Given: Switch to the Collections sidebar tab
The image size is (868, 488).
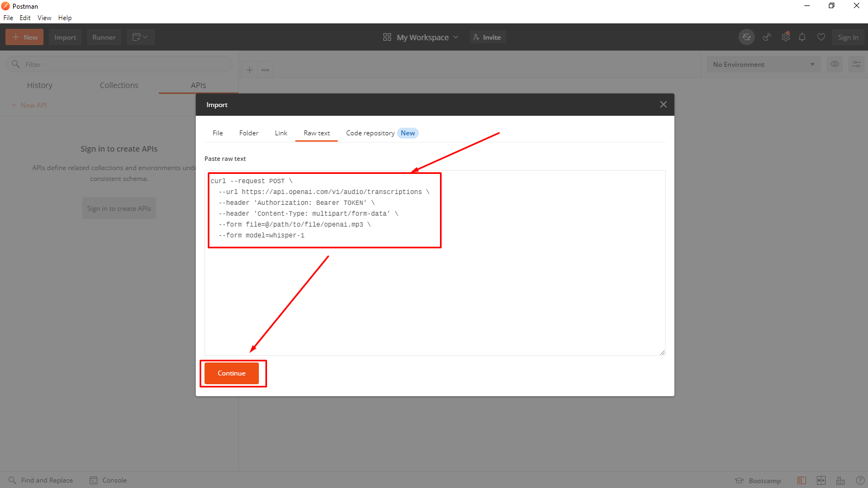Looking at the screenshot, I should coord(119,85).
